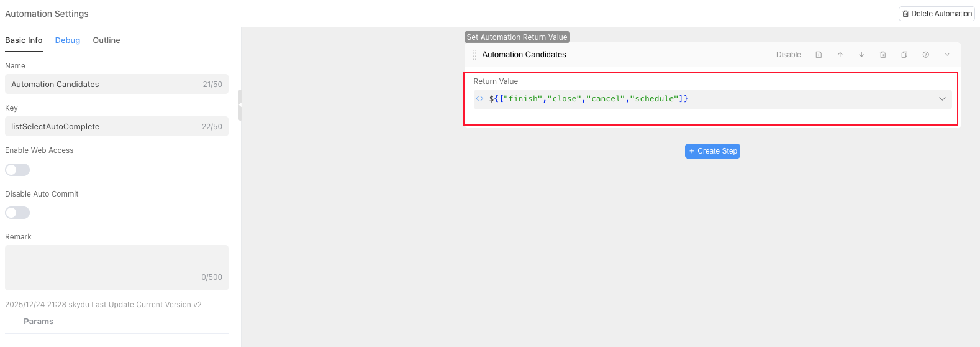Move the Automation Candidates step up
This screenshot has height=347, width=980.
click(x=840, y=55)
